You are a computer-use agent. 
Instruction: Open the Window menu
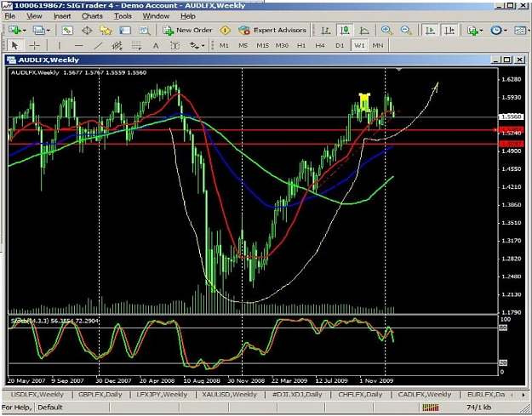(156, 16)
